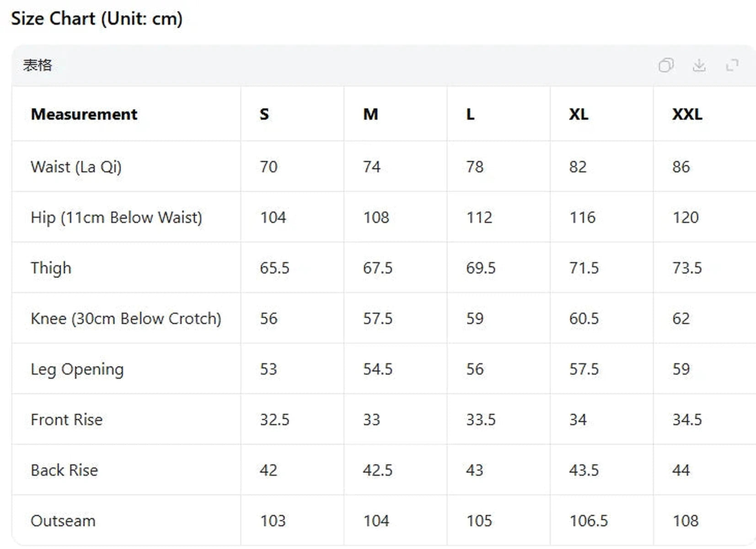Click the Hip (11cm Below Waist) label
756x549 pixels.
coord(116,217)
